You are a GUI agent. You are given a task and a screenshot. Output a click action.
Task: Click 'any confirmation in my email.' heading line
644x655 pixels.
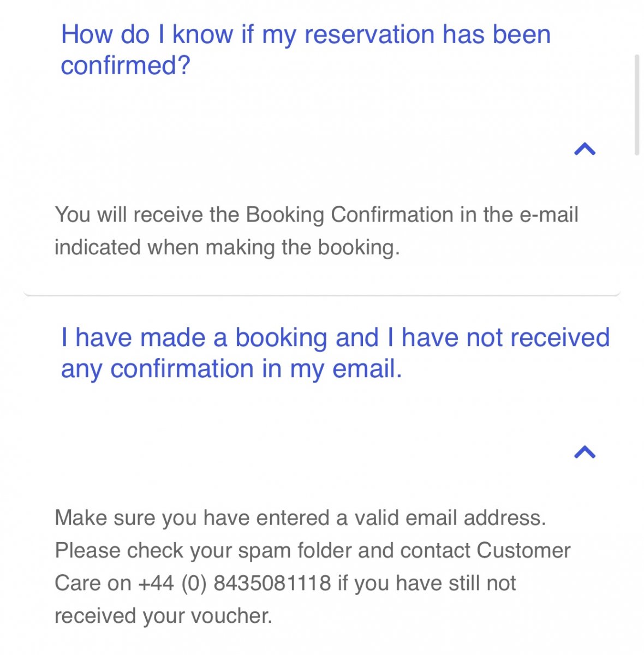pyautogui.click(x=231, y=369)
